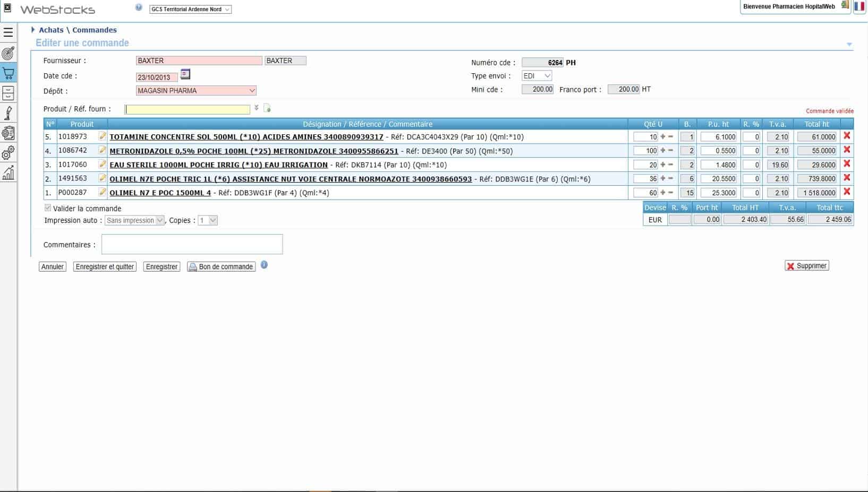
Task: Go to Commandes breadcrumb
Action: pyautogui.click(x=95, y=30)
